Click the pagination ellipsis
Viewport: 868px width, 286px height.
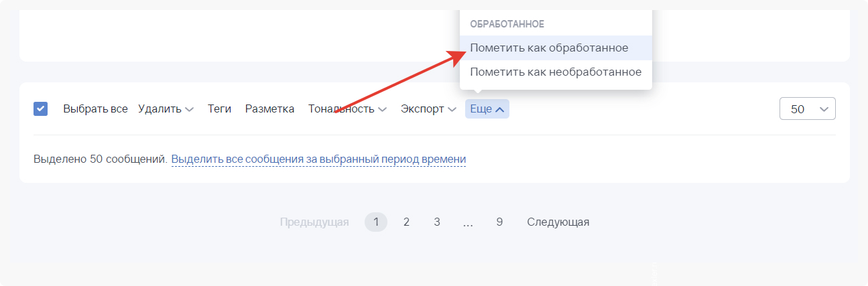tap(468, 222)
